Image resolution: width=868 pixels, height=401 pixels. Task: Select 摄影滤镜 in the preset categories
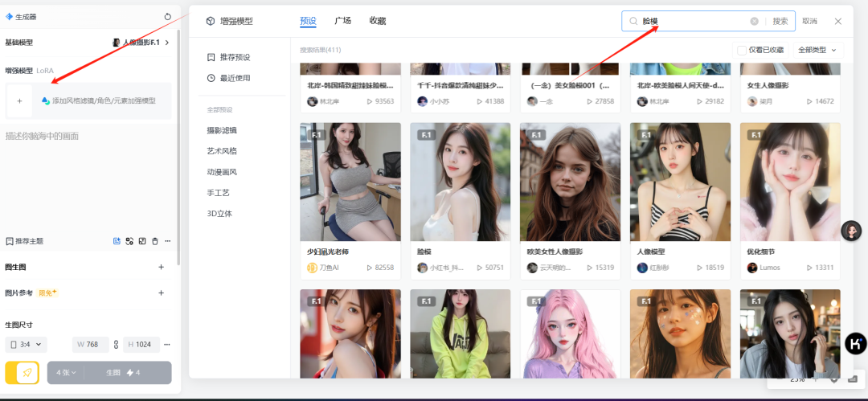pyautogui.click(x=222, y=129)
